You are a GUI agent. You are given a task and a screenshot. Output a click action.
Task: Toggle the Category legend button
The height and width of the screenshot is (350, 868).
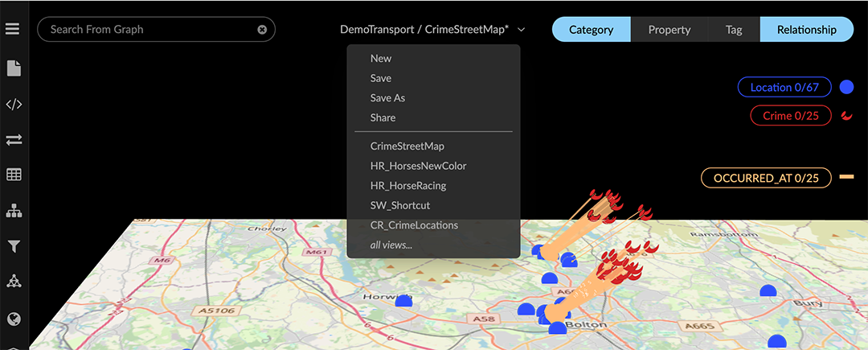point(591,30)
